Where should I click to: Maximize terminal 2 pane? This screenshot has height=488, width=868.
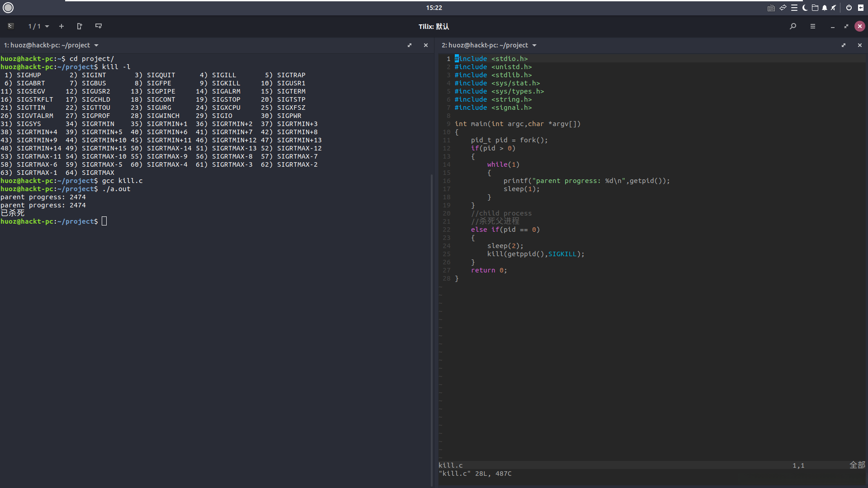(844, 45)
